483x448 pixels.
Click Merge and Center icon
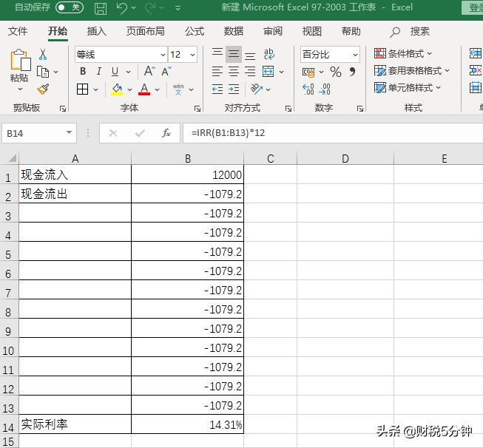[x=268, y=72]
